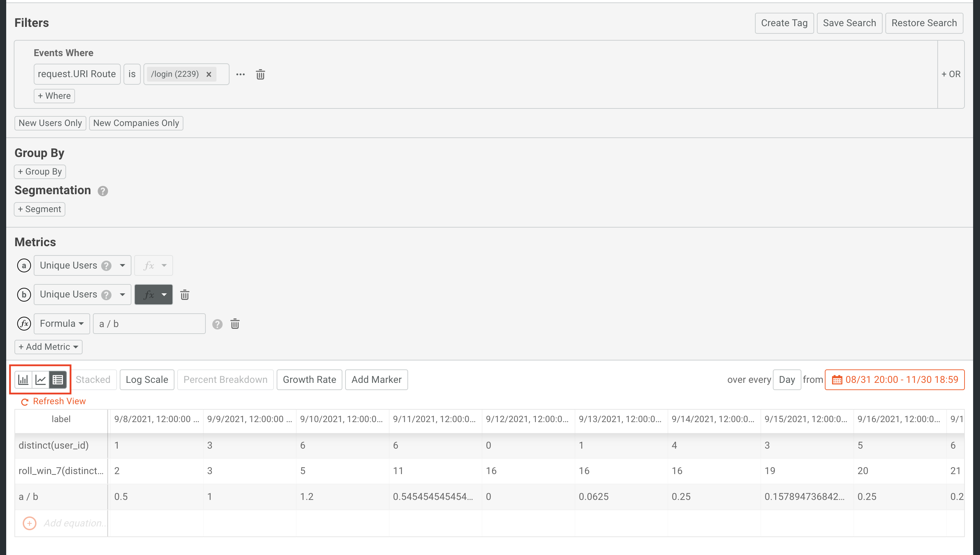
Task: Delete metric b using its trash icon
Action: [185, 294]
